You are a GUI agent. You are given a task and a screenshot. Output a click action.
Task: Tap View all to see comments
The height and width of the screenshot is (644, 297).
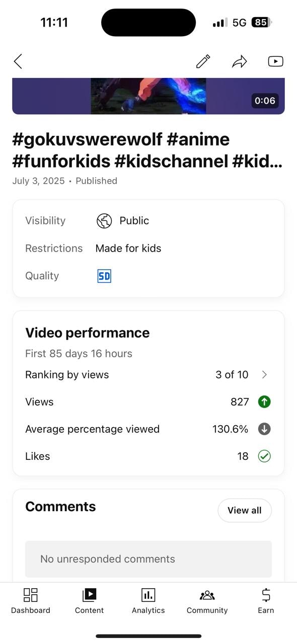(245, 510)
